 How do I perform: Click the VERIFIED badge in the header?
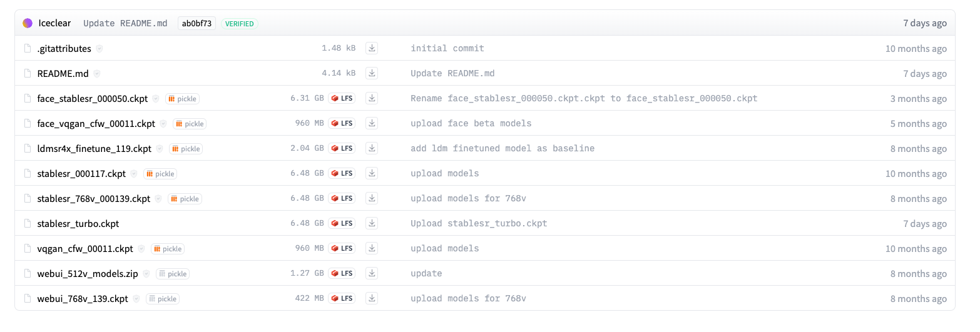click(240, 24)
